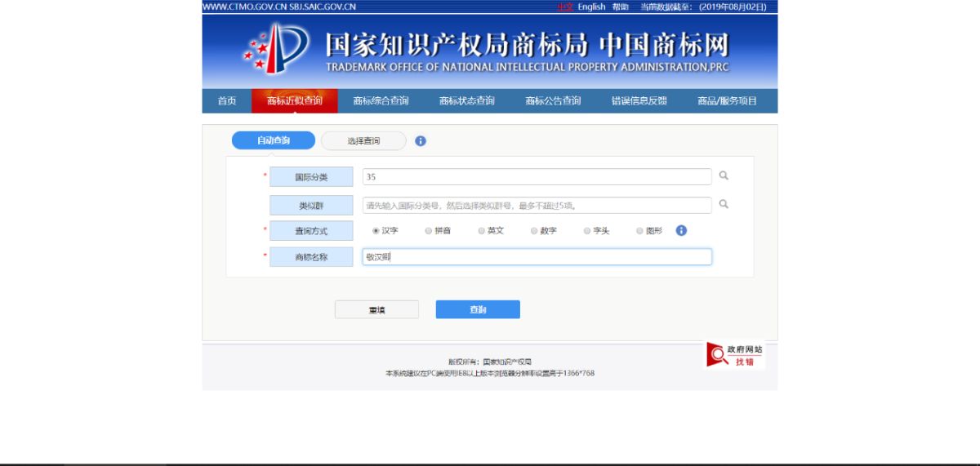The width and height of the screenshot is (980, 466).
Task: Select the 图形 radio button
Action: pyautogui.click(x=639, y=231)
